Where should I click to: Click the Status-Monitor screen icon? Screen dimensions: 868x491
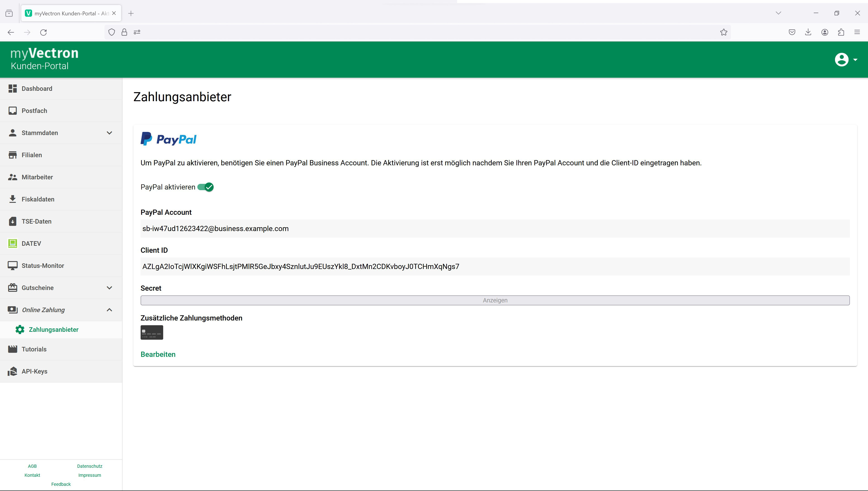tap(12, 266)
